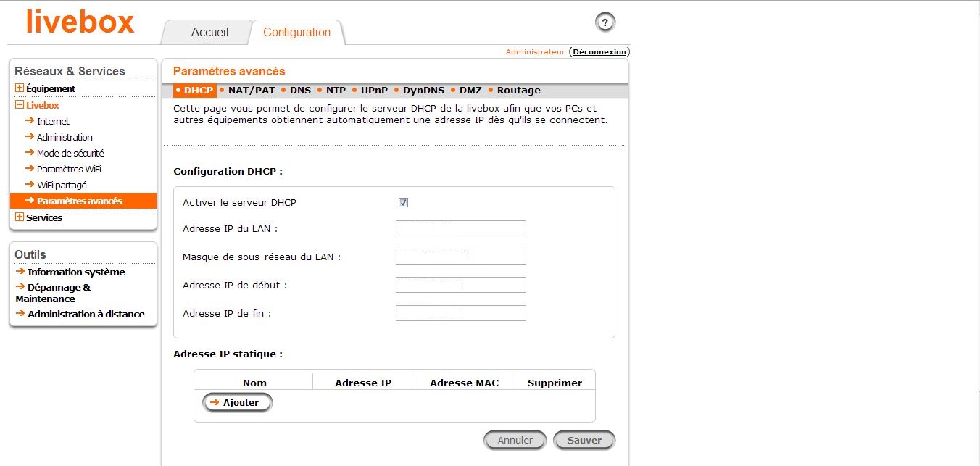Open Paramètres WiFi entry
This screenshot has height=466, width=980.
point(69,170)
